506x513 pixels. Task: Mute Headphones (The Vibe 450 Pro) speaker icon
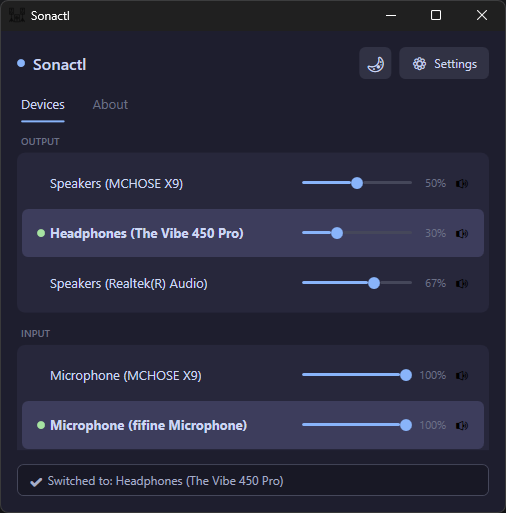point(462,233)
